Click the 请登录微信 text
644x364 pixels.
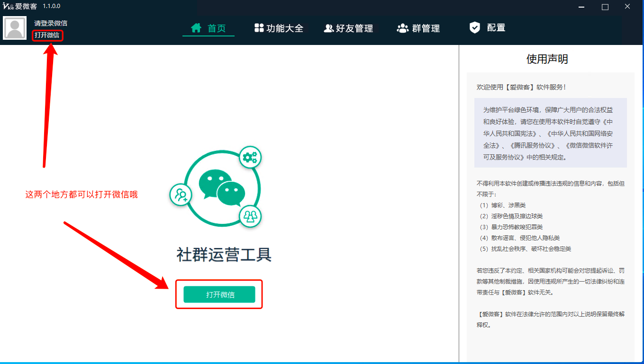[51, 23]
